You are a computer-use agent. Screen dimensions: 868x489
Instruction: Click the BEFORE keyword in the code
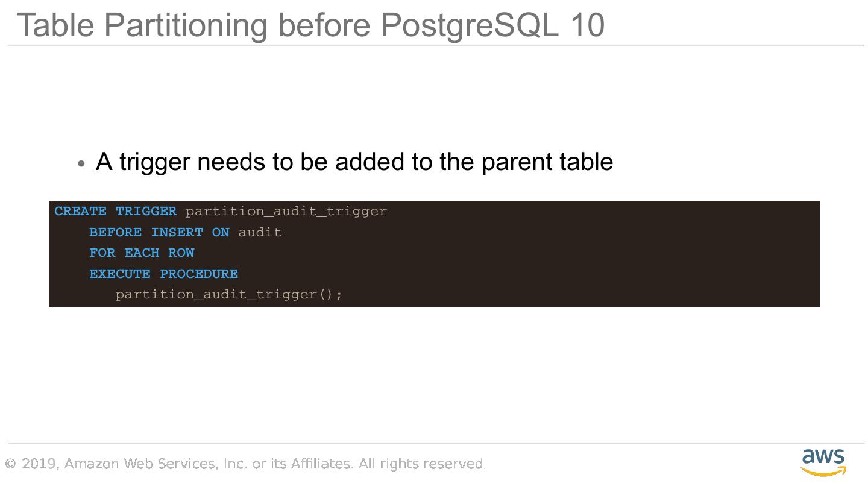tap(115, 233)
